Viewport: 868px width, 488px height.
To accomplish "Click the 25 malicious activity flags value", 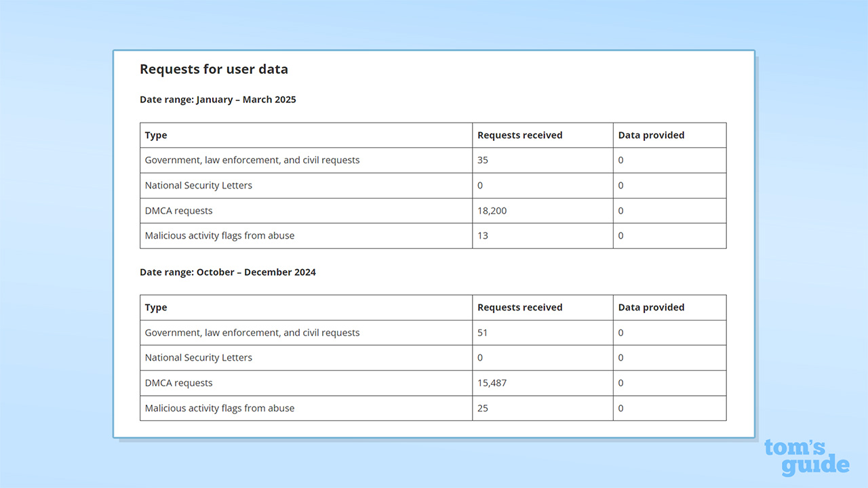I will (x=483, y=408).
